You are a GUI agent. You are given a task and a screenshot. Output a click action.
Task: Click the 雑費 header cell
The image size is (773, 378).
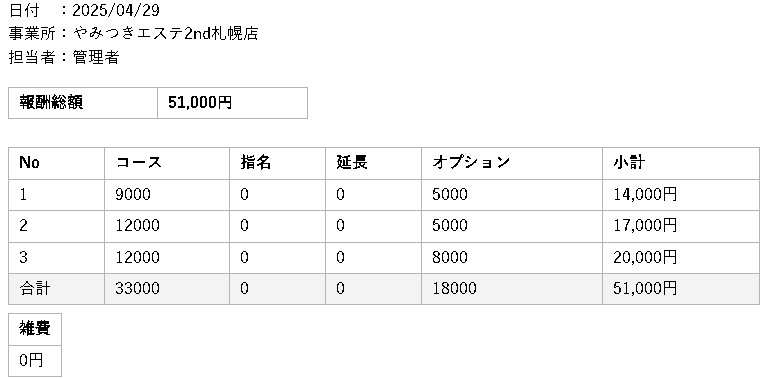click(35, 329)
